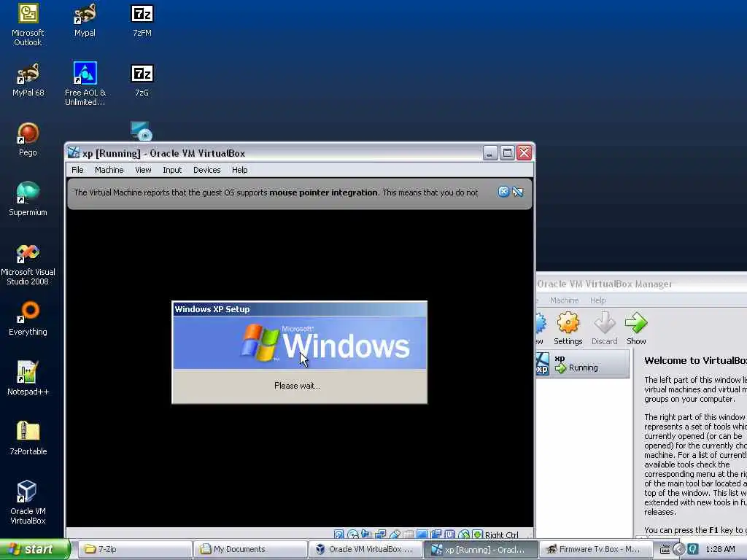Click the "Please wait..." text in the Setup dialog

298,386
